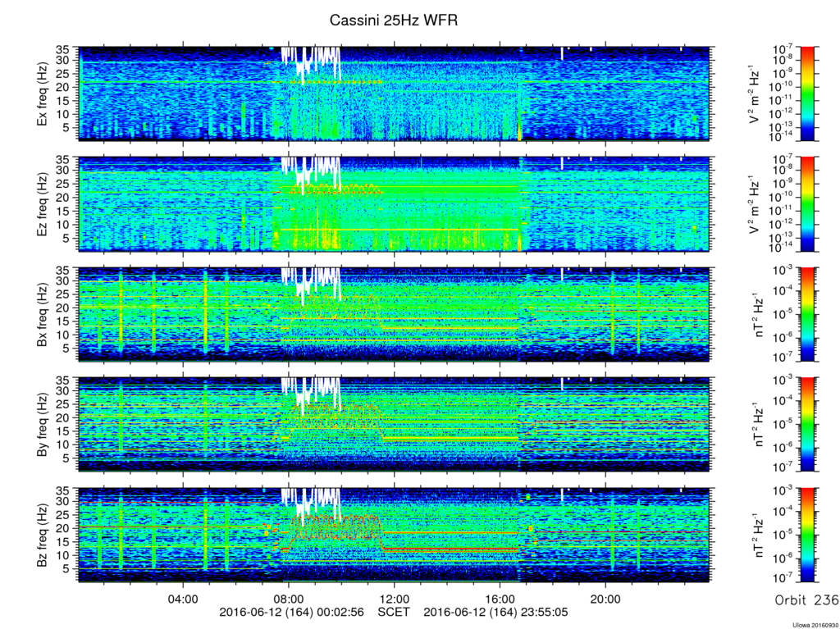Click the V² m⁻² Hz⁻¹ unit label for Ex
Screen dimensions: 840x629
[756, 93]
